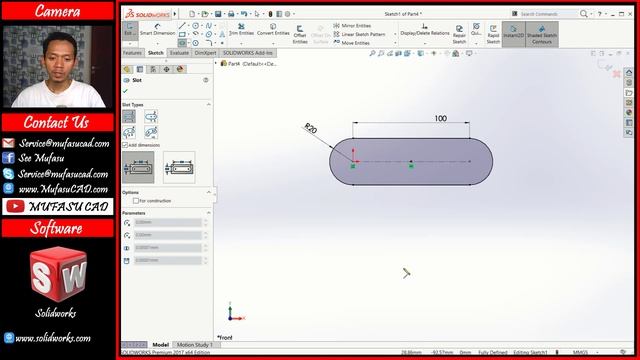Switch to the Features tab
The image size is (640, 360).
click(x=132, y=53)
